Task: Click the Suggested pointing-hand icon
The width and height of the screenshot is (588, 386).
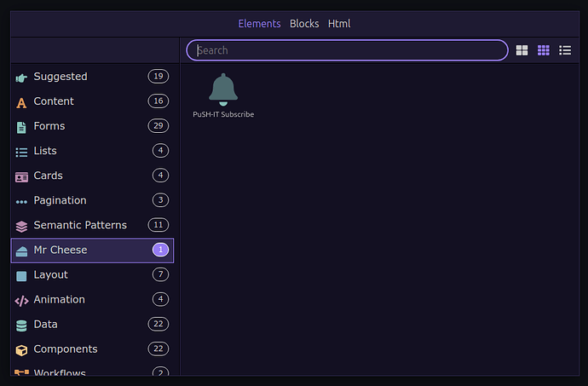Action: coord(21,78)
